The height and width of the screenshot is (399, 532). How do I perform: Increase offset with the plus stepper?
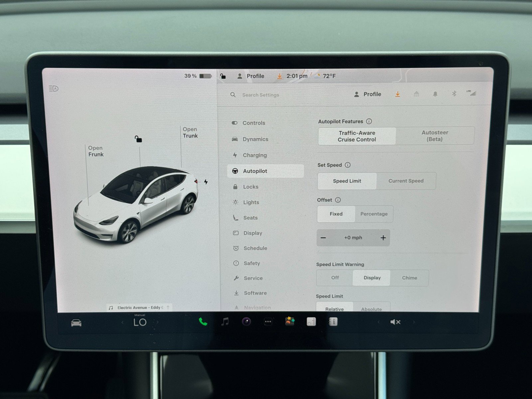(x=383, y=237)
